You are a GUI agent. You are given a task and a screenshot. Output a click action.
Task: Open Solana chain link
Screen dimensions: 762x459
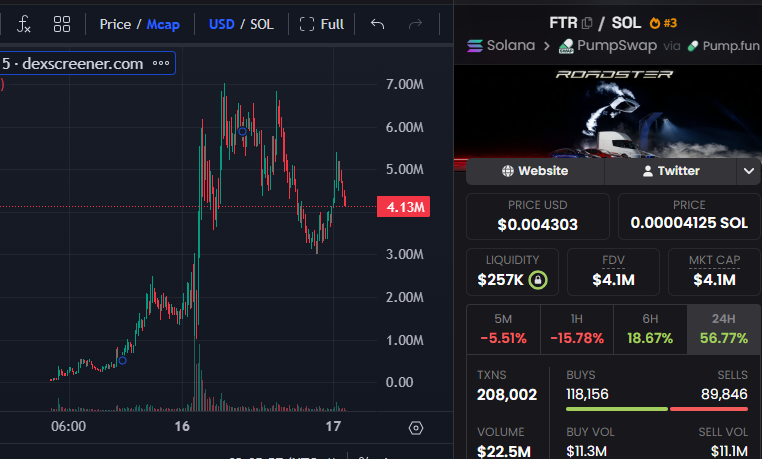(x=501, y=46)
